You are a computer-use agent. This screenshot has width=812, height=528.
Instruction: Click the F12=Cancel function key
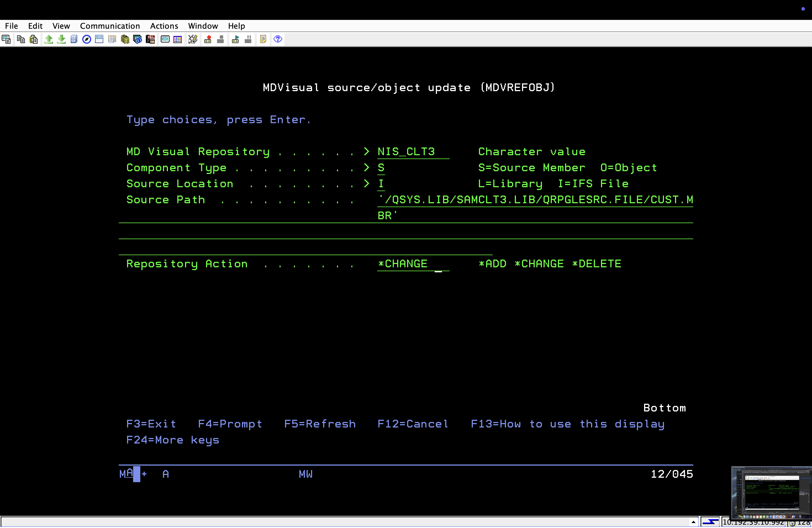click(x=413, y=424)
